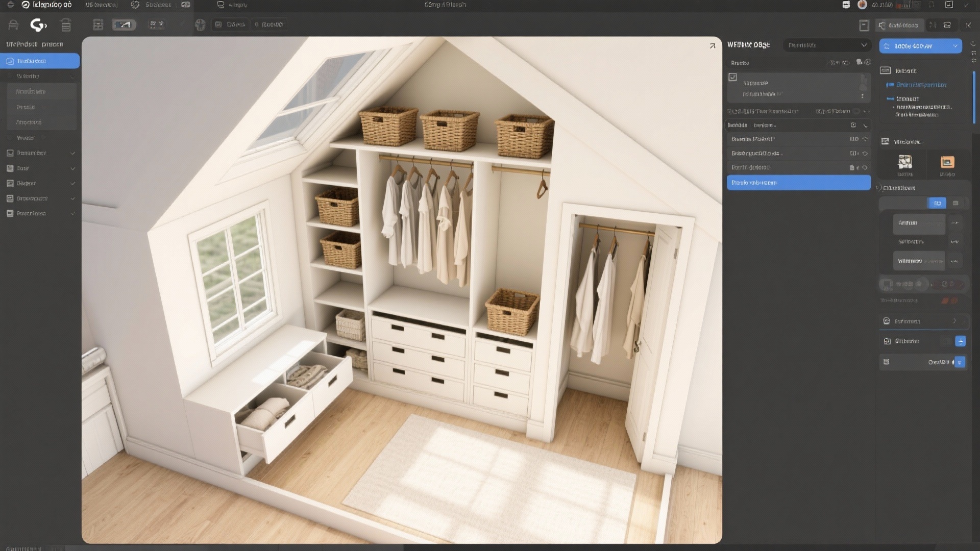Click the expand arrow at viewport top-right corner
The height and width of the screenshot is (551, 980).
point(712,46)
